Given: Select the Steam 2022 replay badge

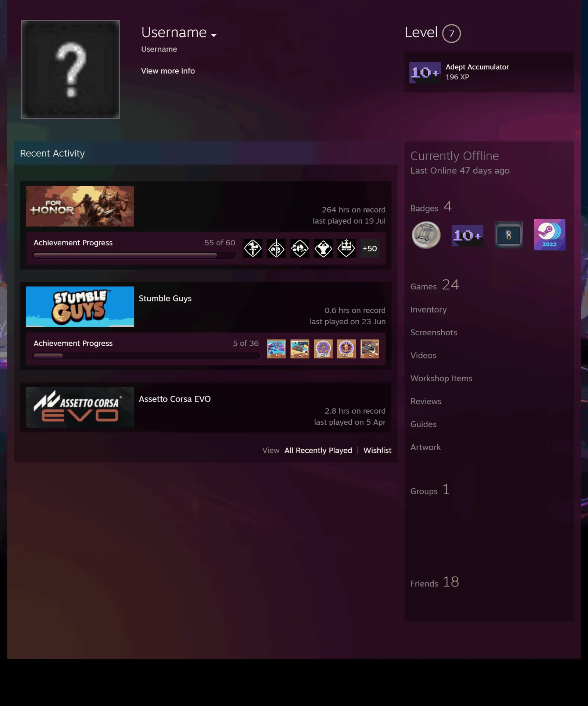Looking at the screenshot, I should (549, 235).
